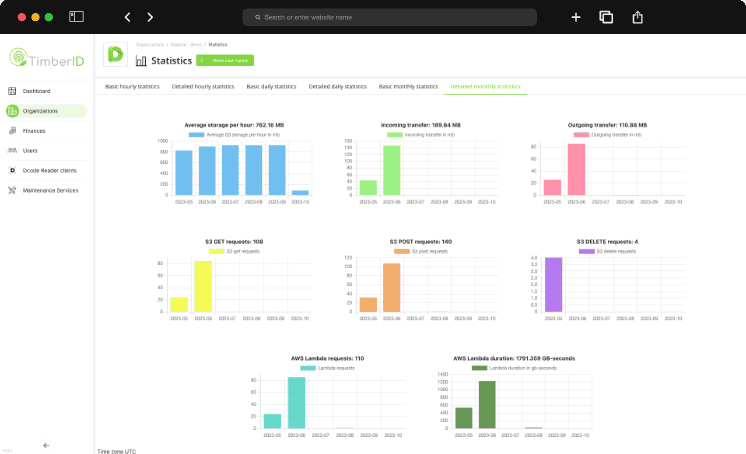Click the 2023-06 bar in Outgoing transfer chart
The image size is (746, 454).
576,169
